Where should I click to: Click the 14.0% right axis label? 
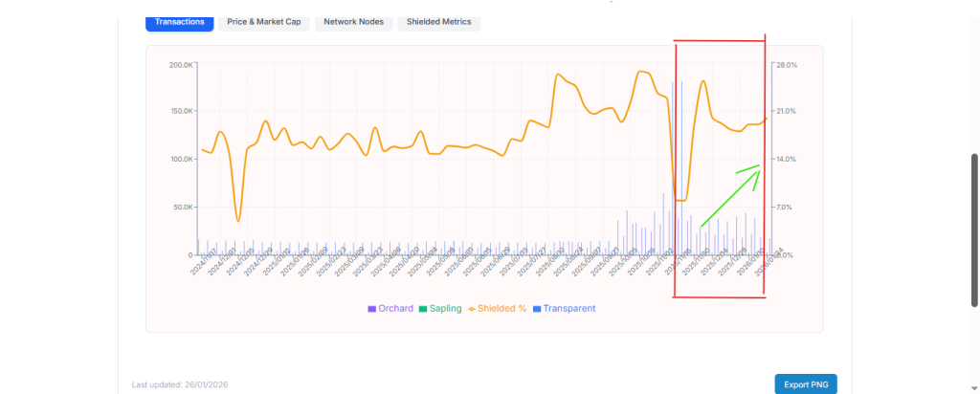pyautogui.click(x=786, y=159)
